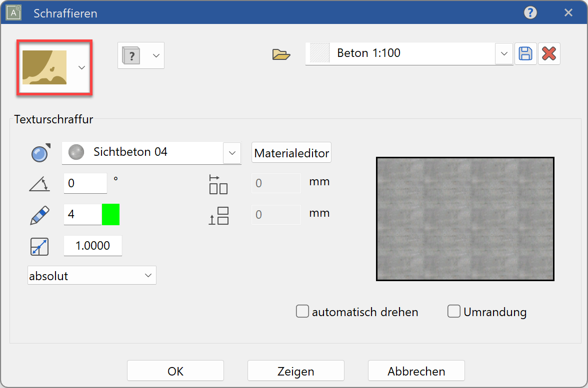The image size is (588, 388).
Task: Click the open folder icon
Action: click(281, 54)
